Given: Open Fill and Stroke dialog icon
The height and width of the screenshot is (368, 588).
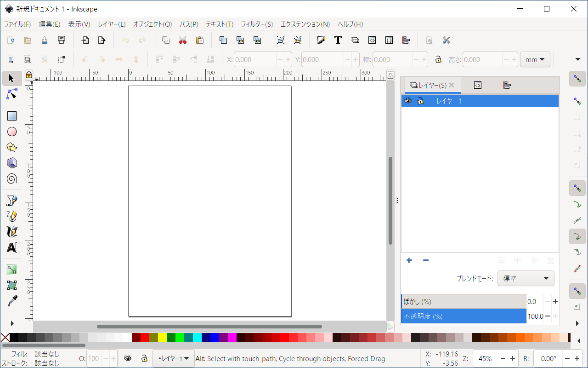Looking at the screenshot, I should coord(321,40).
